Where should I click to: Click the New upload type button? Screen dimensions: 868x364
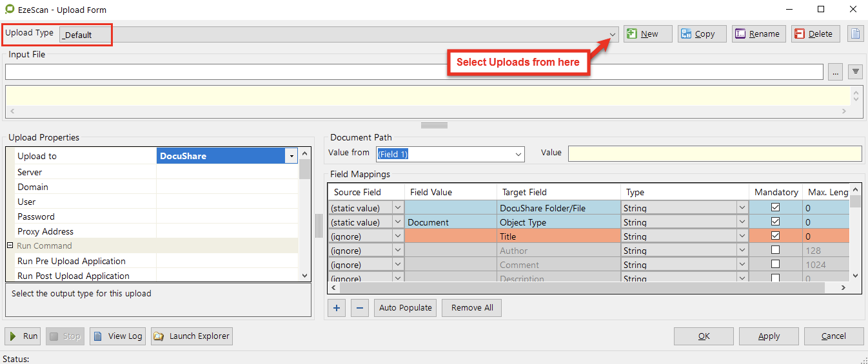[648, 34]
